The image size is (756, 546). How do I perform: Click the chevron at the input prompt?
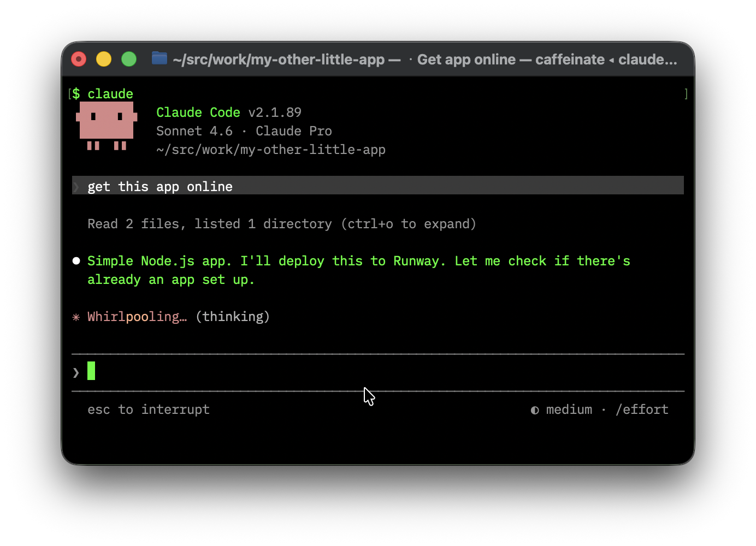[76, 372]
